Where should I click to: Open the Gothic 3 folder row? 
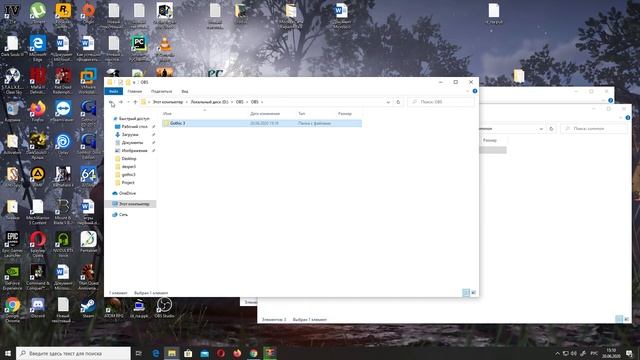(x=262, y=123)
